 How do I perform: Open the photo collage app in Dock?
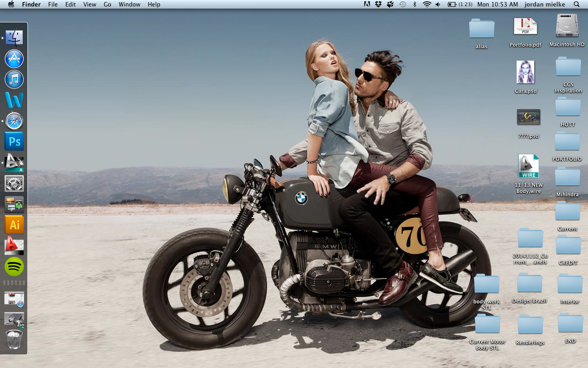click(14, 204)
